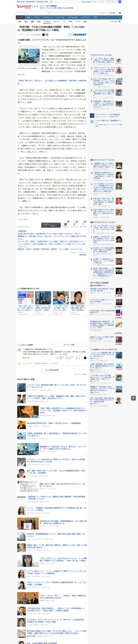Screen dimensions: 138x644
Task: Open the 科学 category
Action: (71, 21)
